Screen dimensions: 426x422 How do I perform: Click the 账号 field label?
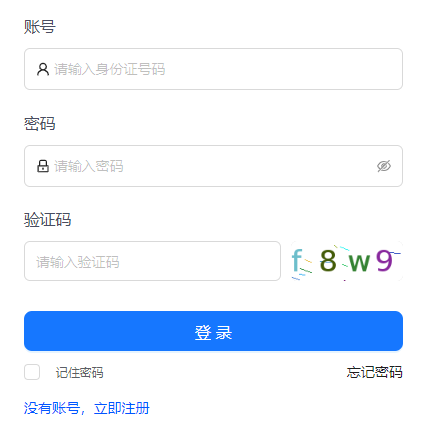click(x=40, y=27)
